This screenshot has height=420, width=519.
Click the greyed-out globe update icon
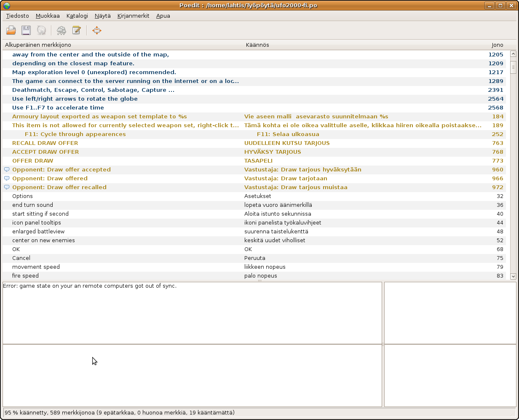coord(41,30)
